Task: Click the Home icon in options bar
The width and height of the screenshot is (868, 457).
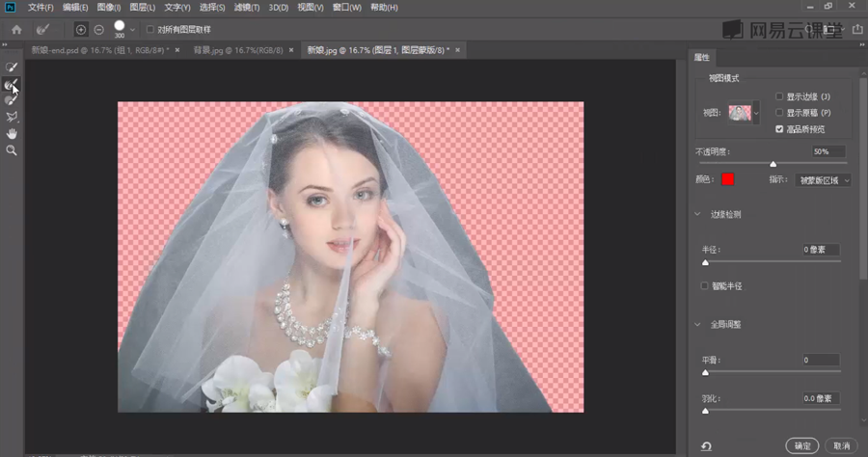Action: click(16, 30)
